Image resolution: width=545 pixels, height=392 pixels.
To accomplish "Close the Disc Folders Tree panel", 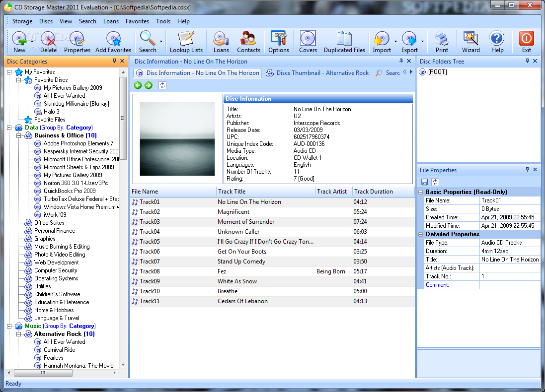I will click(x=535, y=61).
